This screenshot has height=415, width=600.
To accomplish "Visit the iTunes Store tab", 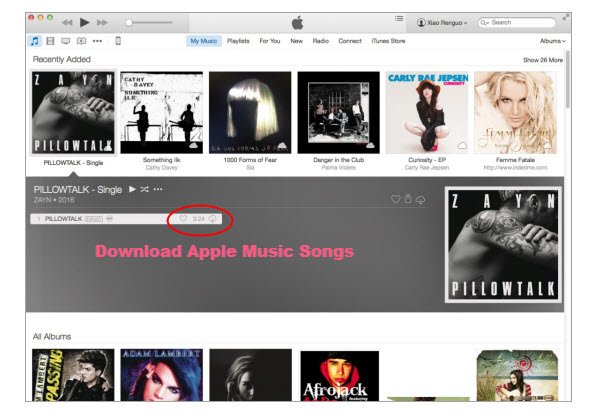I will tap(388, 41).
